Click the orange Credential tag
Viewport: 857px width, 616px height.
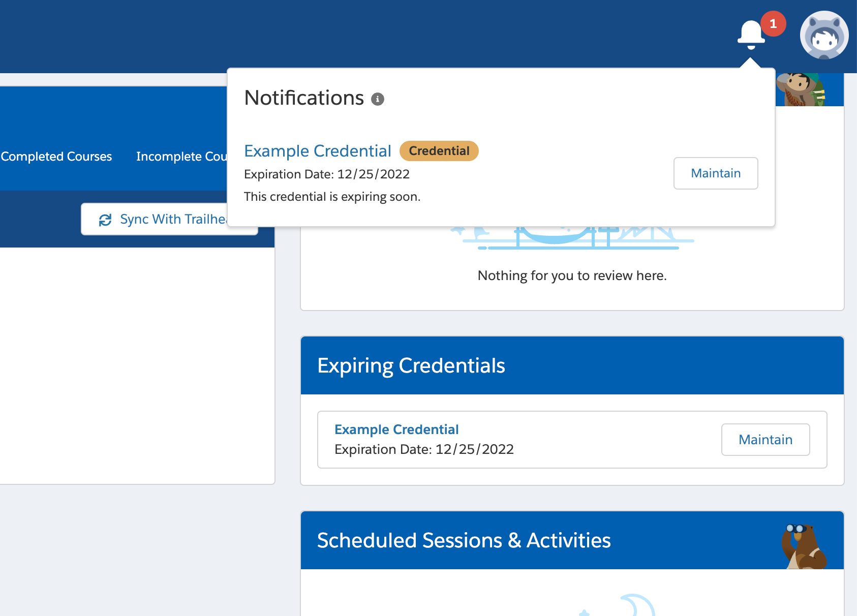[439, 151]
